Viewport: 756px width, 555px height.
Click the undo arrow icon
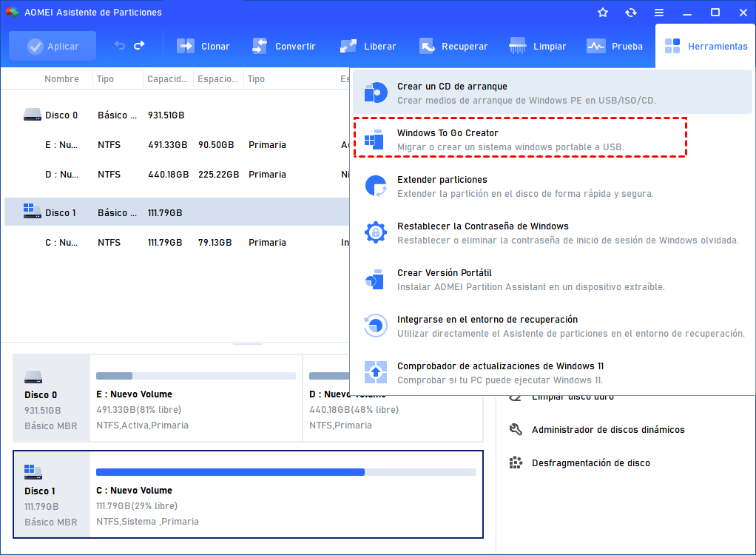[120, 46]
